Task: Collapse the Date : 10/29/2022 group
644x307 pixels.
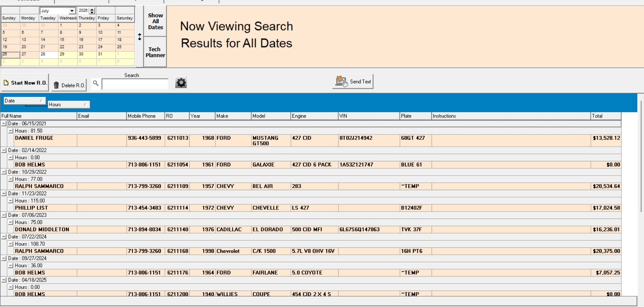Action: coord(4,172)
